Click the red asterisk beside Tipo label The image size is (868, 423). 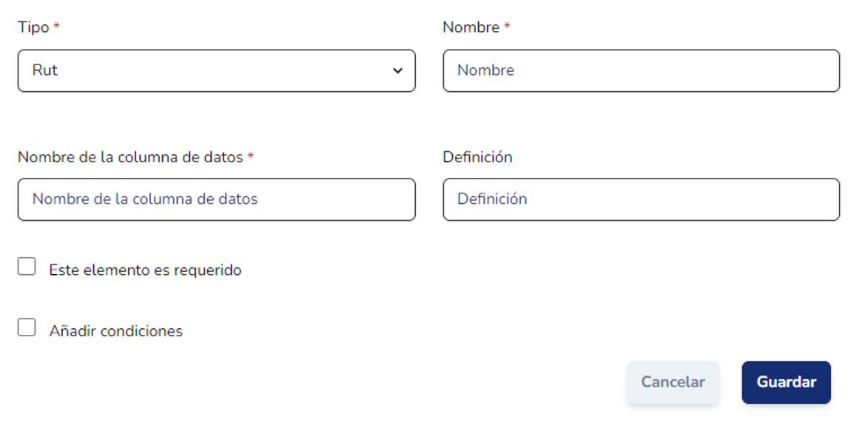57,27
